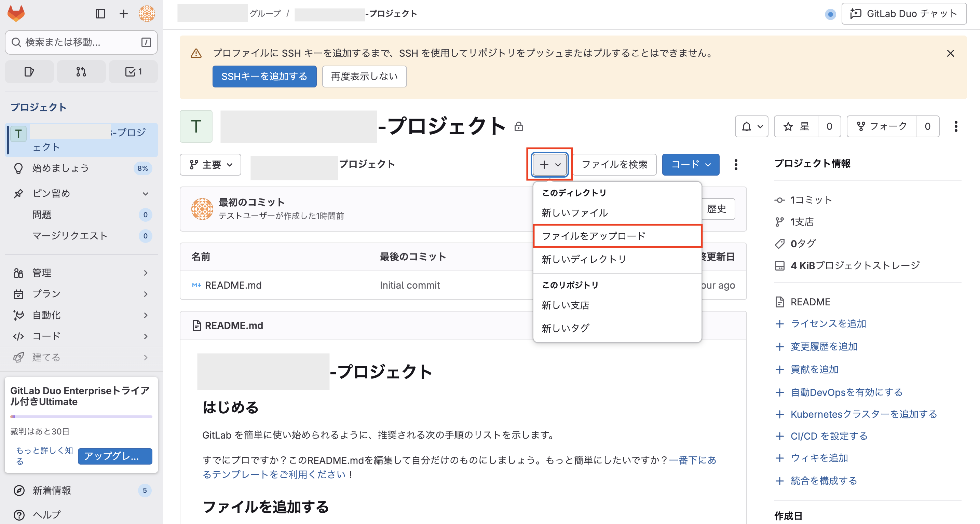Open notification bell dropdown

(x=752, y=126)
